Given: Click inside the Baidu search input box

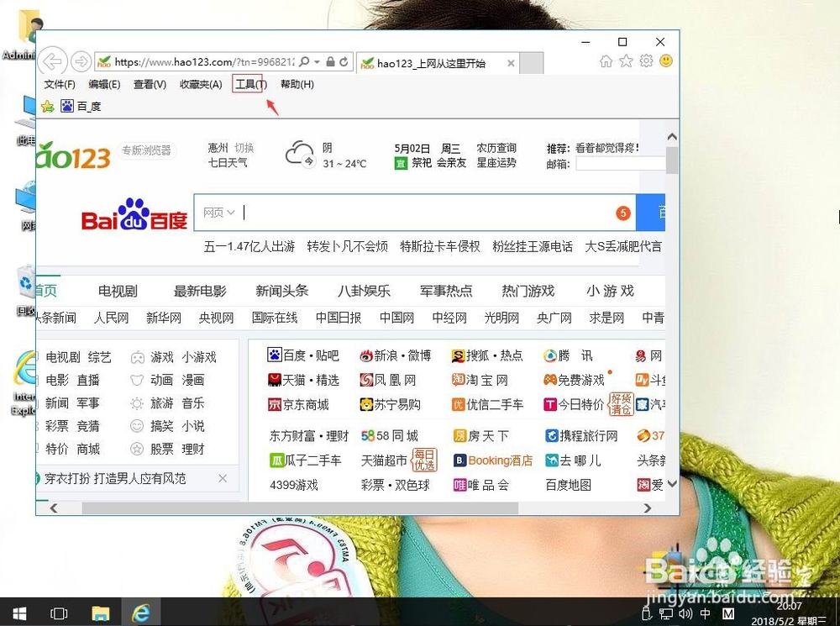Looking at the screenshot, I should click(378, 213).
